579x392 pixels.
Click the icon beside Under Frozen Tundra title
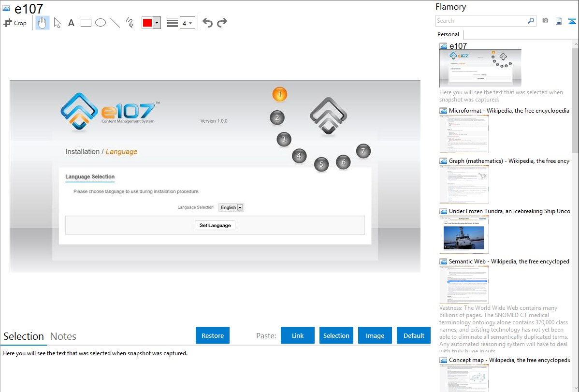(x=443, y=211)
